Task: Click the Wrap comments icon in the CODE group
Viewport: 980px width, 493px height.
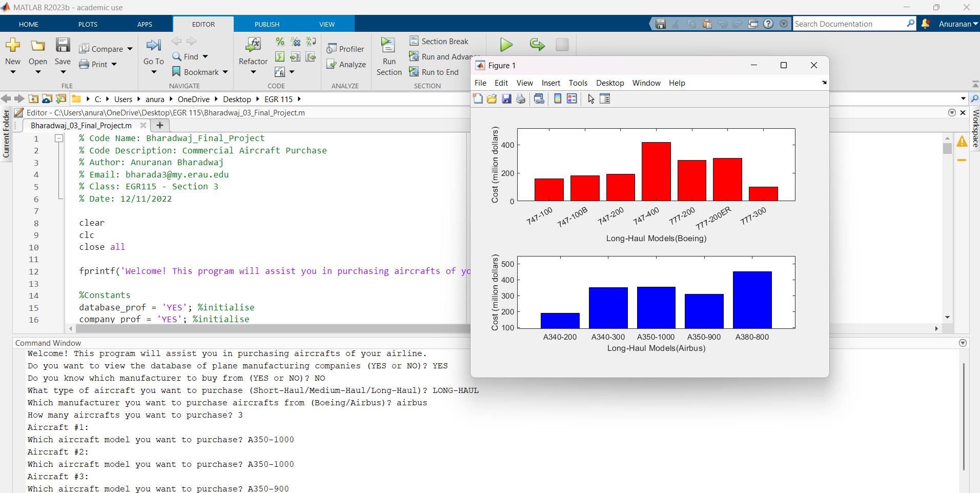Action: 311,42
